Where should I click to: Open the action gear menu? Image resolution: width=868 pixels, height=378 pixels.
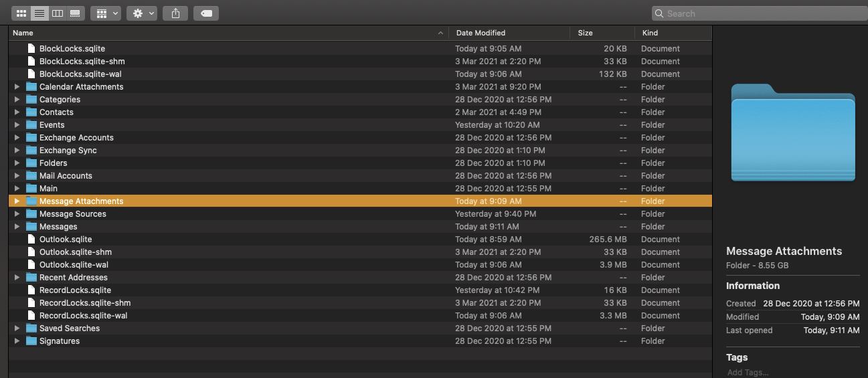pyautogui.click(x=142, y=13)
